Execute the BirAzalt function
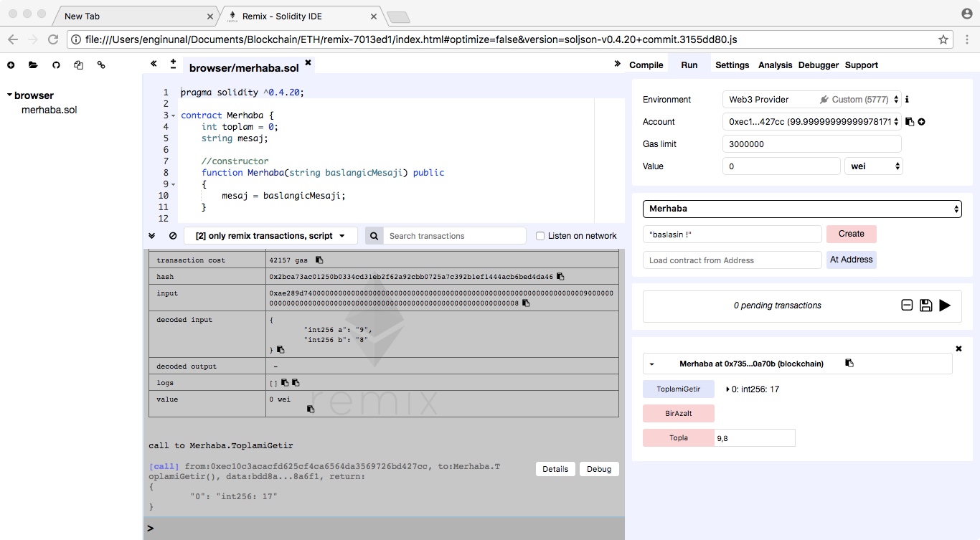Viewport: 980px width, 540px height. (679, 413)
